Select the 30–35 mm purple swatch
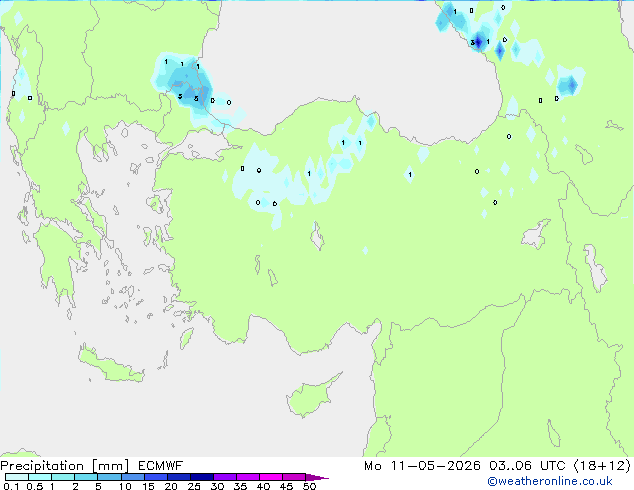Viewport: 634px width, 490px height. click(x=225, y=477)
